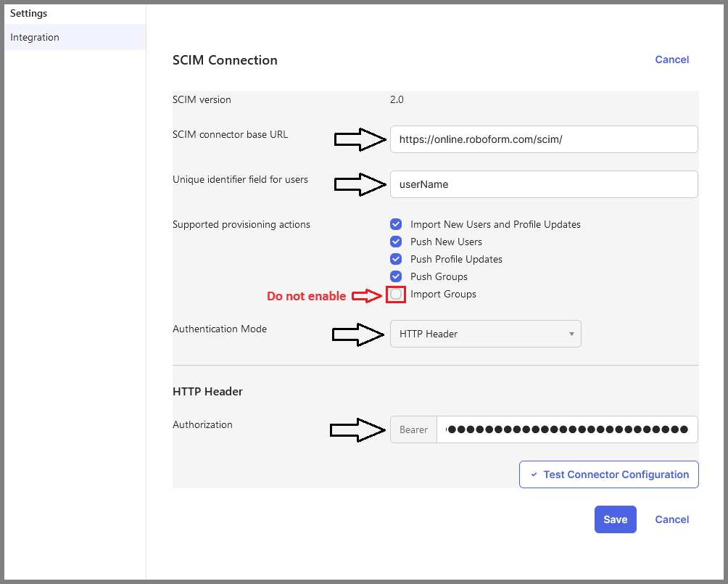Uncheck Import New Users and Profile Updates

396,224
